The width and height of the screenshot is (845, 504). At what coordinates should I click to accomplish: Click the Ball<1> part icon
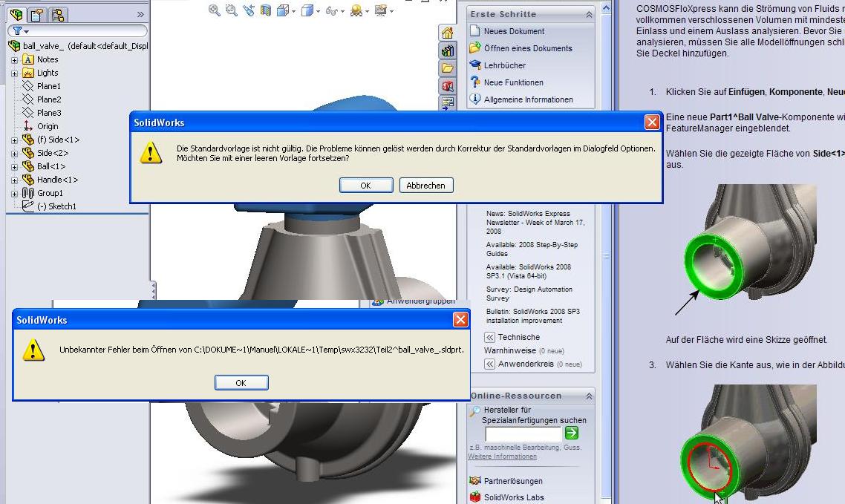(28, 166)
